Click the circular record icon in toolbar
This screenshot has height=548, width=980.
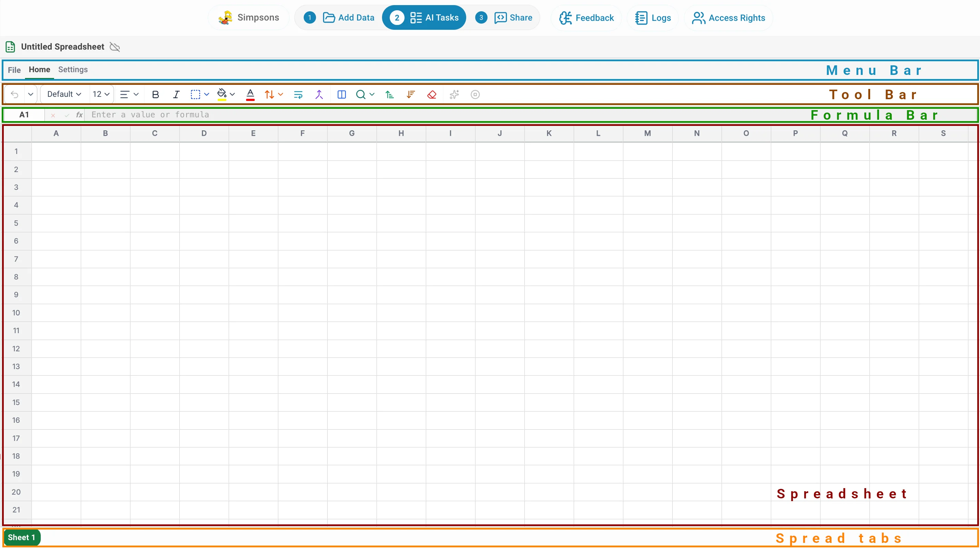click(x=475, y=94)
